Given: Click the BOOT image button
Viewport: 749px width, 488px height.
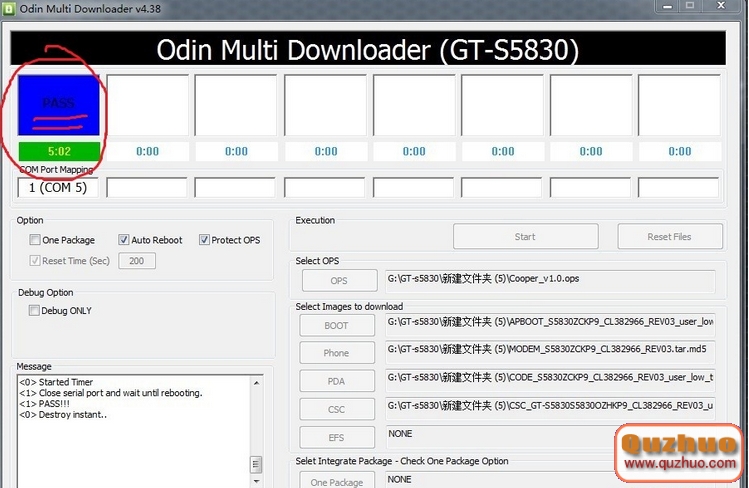Looking at the screenshot, I should click(x=337, y=326).
